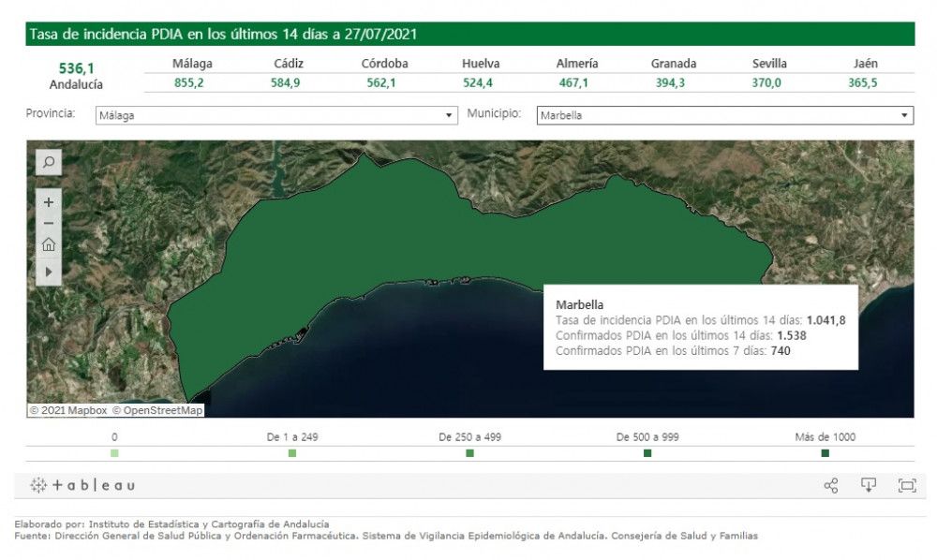This screenshot has height=560, width=937.
Task: Open the Municipio dropdown showing Marbella
Action: [x=725, y=115]
